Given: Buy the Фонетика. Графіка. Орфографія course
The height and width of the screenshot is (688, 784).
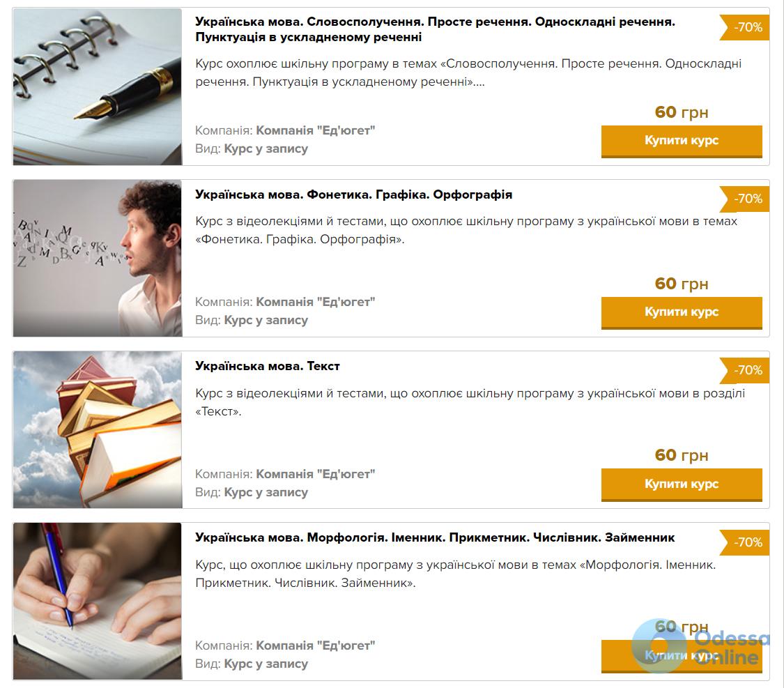Looking at the screenshot, I should [682, 312].
